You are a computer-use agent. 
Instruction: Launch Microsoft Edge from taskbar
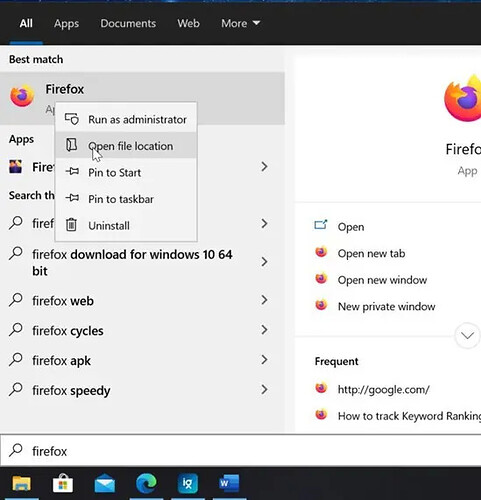[x=146, y=483]
